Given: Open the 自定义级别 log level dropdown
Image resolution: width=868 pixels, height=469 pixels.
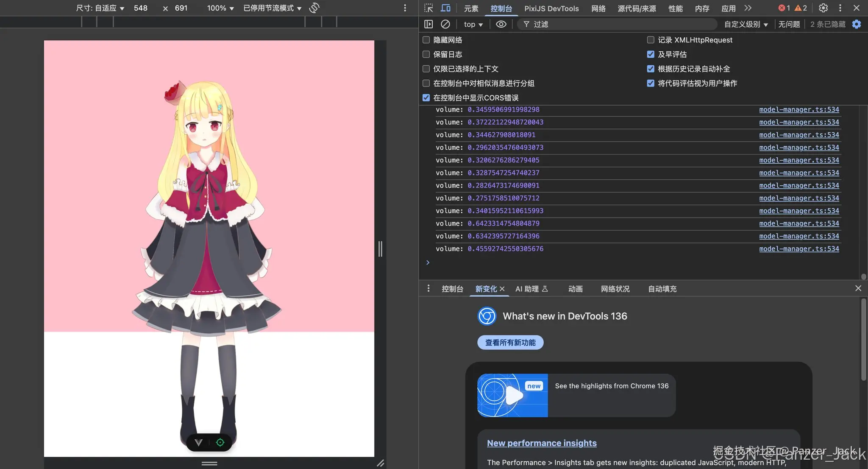Looking at the screenshot, I should coord(745,24).
